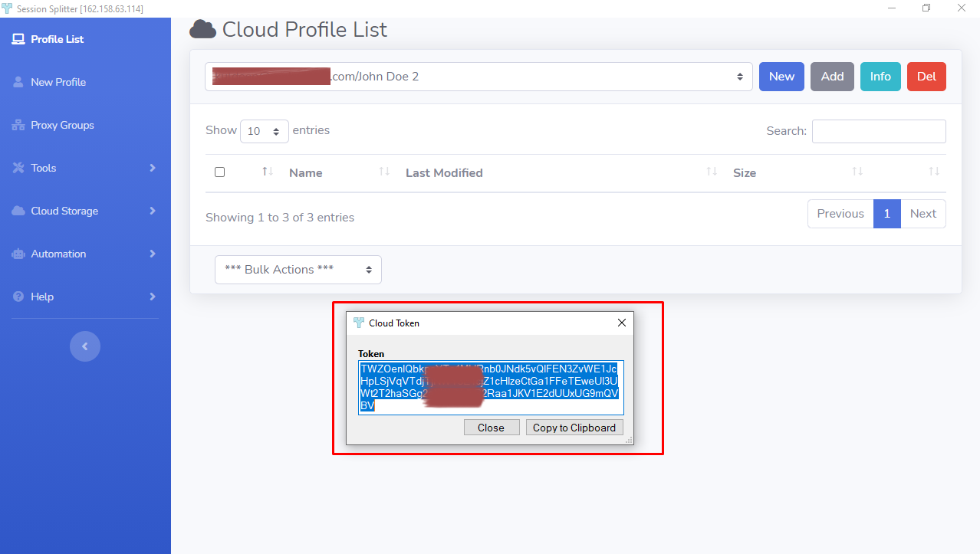Viewport: 980px width, 554px height.
Task: Click the gray Add button
Action: tap(832, 77)
